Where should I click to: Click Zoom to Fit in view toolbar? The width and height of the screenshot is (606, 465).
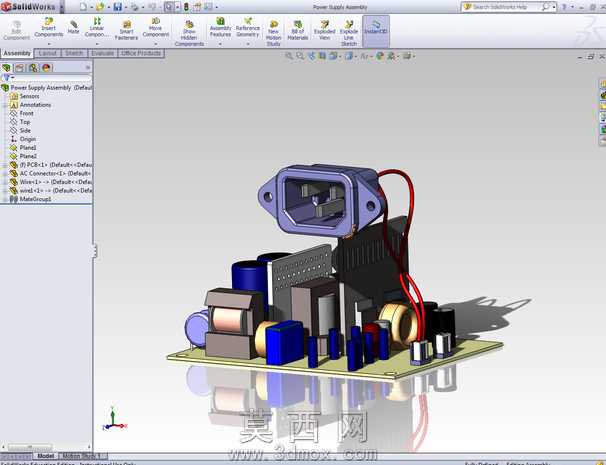coord(289,56)
